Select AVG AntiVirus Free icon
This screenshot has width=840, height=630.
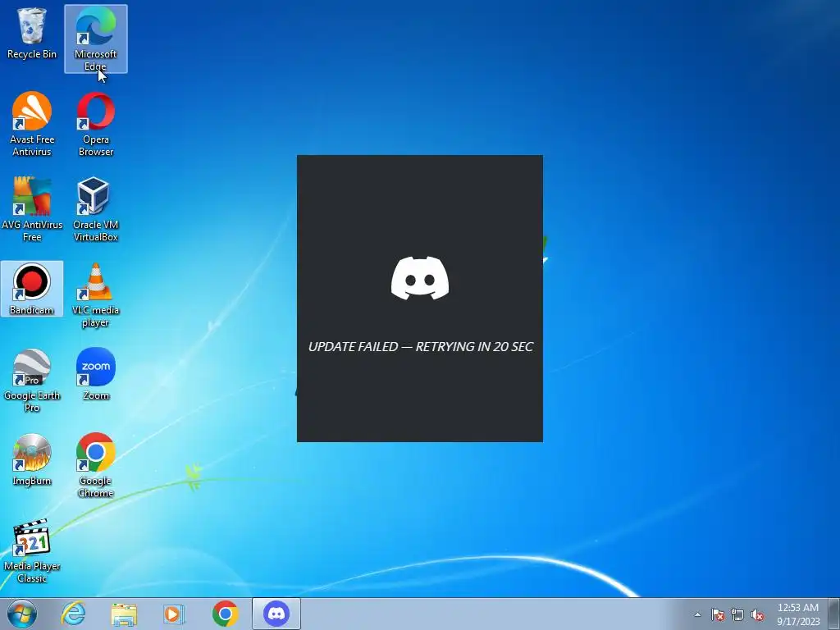[32, 209]
